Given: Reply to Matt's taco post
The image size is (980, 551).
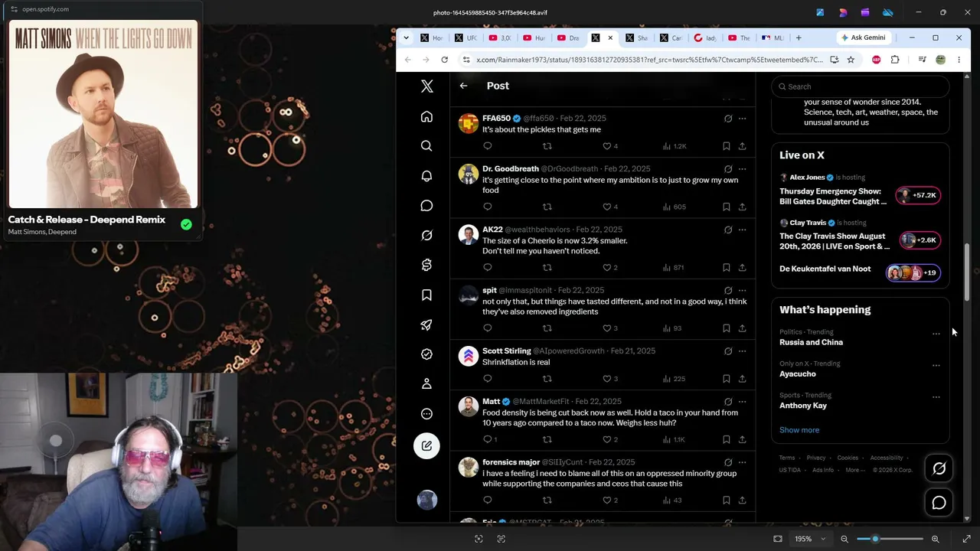Looking at the screenshot, I should coord(490,439).
